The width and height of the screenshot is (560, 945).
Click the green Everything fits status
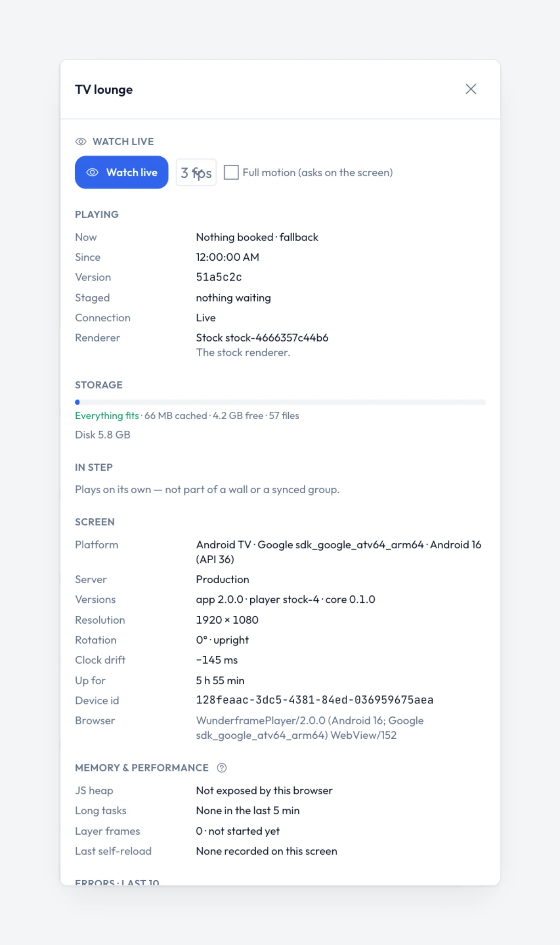click(x=107, y=416)
